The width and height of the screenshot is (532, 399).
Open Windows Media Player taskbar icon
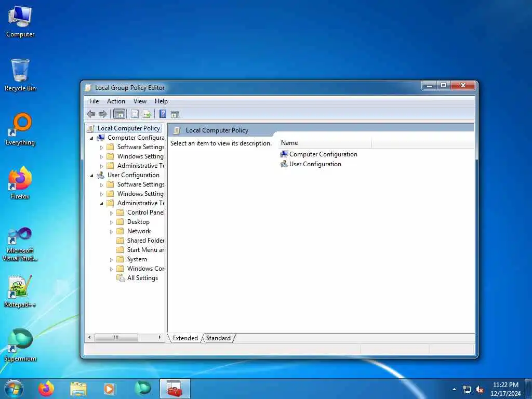coord(109,389)
